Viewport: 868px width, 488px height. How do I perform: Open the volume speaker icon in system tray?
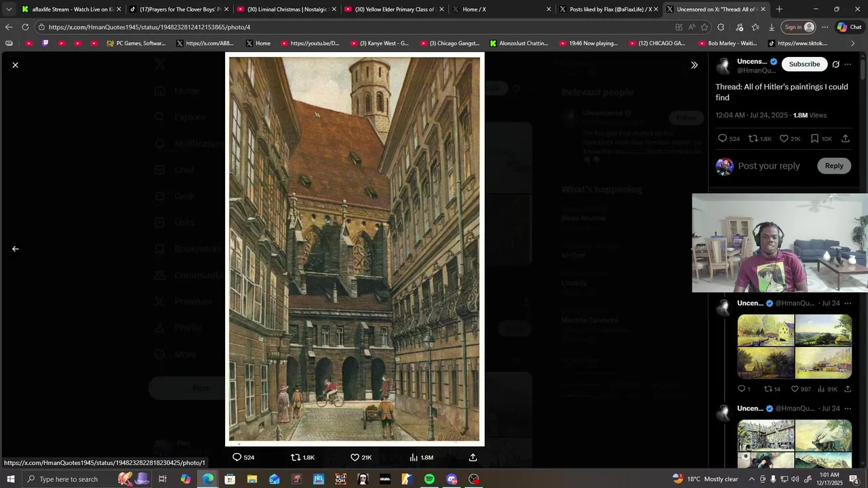(795, 479)
